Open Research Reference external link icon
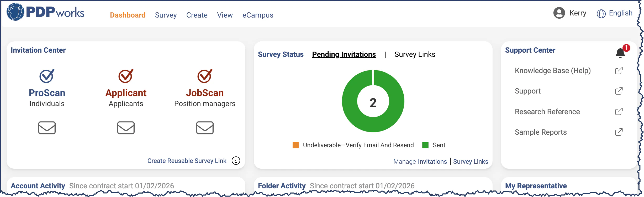This screenshot has height=197, width=644. pos(619,112)
